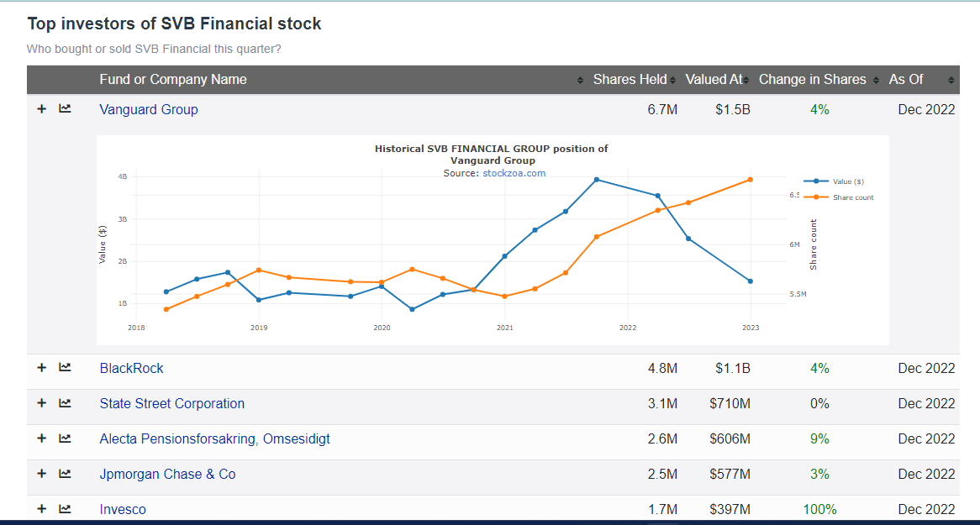980x525 pixels.
Task: Click Jpmorgan's 2.5M shares held
Action: (662, 475)
